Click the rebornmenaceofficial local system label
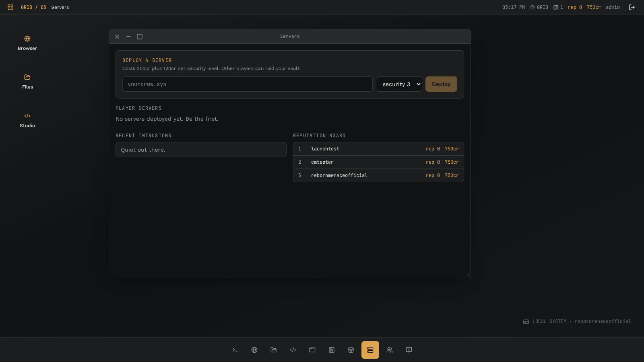Viewport: 644px width, 362px height. [603, 321]
